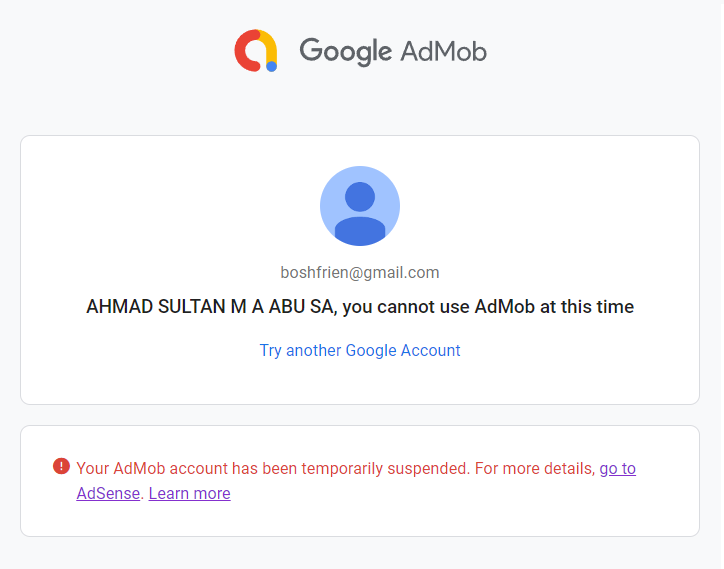Open the Learn more link
The height and width of the screenshot is (569, 724).
(x=189, y=493)
